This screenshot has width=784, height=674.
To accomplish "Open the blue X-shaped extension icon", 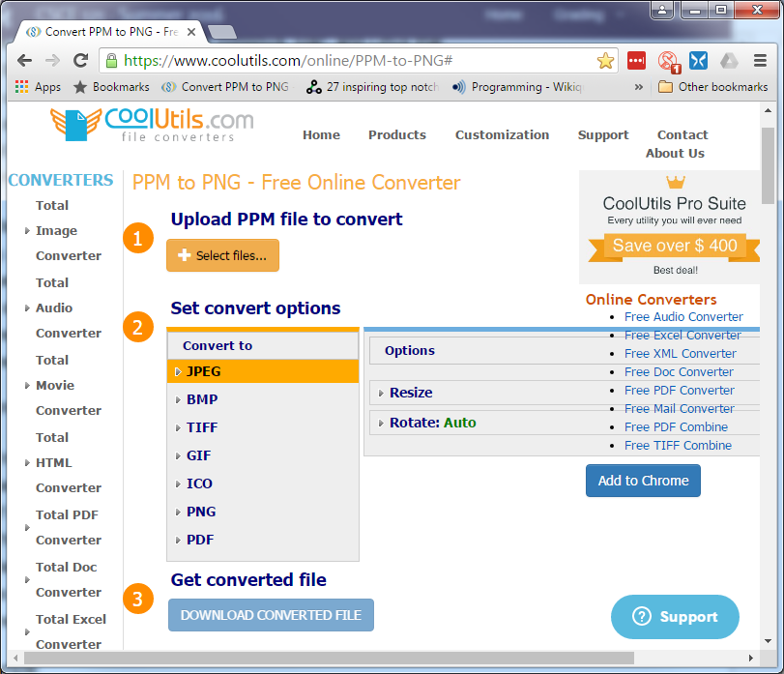I will (699, 61).
